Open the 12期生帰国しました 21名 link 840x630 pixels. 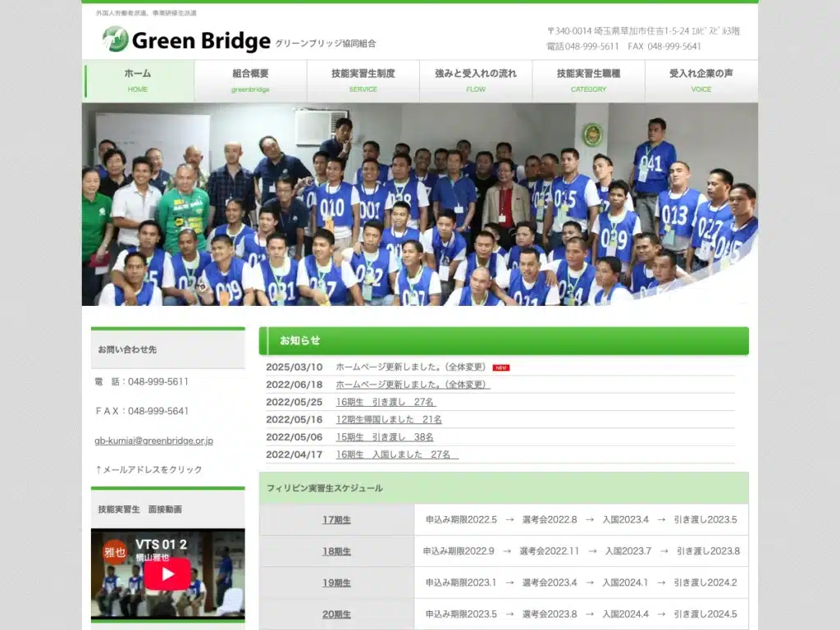click(x=389, y=419)
